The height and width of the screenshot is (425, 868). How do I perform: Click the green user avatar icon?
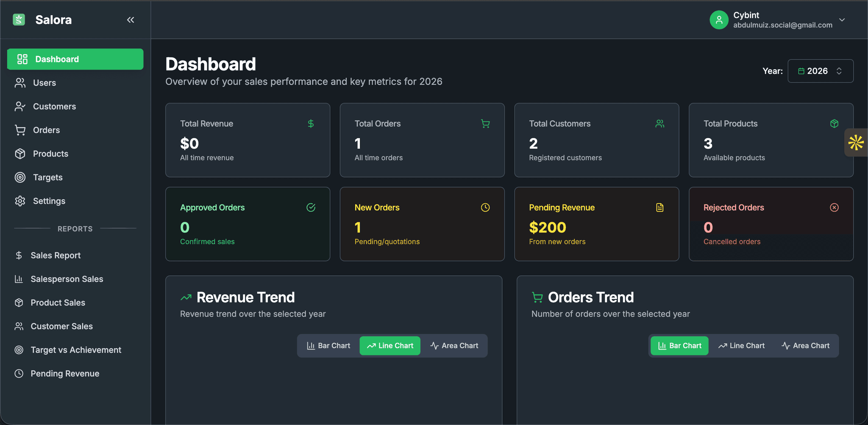pos(719,20)
